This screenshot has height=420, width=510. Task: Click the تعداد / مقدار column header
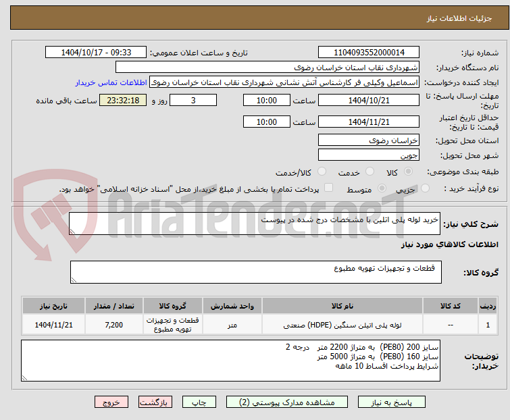click(114, 306)
